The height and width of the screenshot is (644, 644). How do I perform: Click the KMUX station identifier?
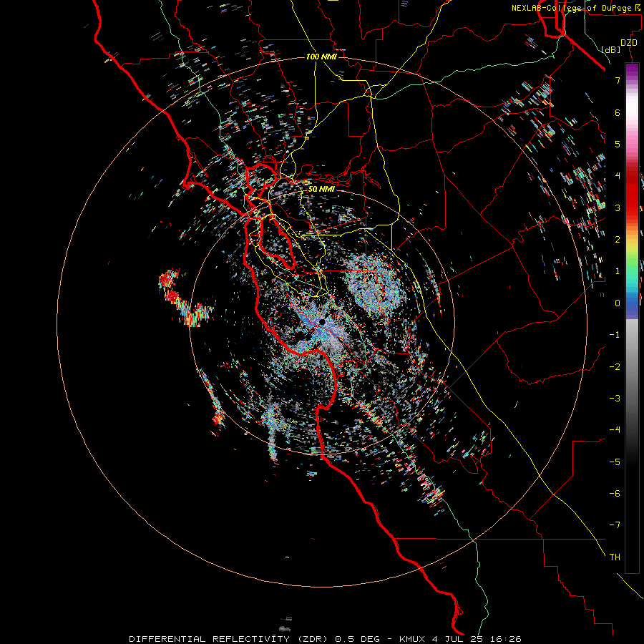coord(412,639)
